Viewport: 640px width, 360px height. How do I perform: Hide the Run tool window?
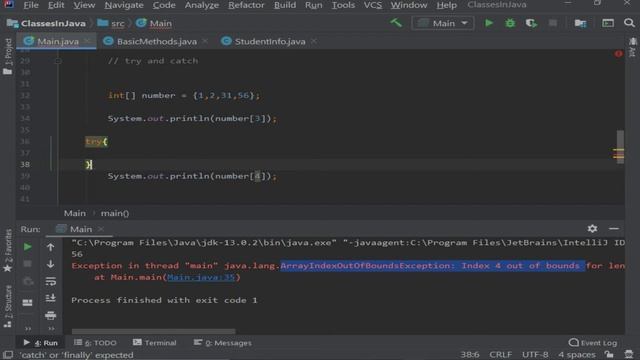pyautogui.click(x=613, y=229)
